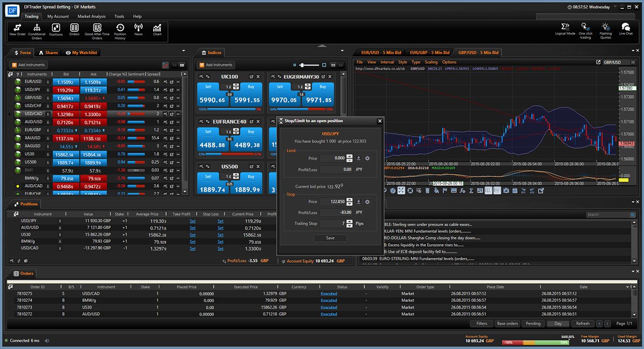
Task: Open Conditional Orders from the toolbar
Action: pos(36,32)
